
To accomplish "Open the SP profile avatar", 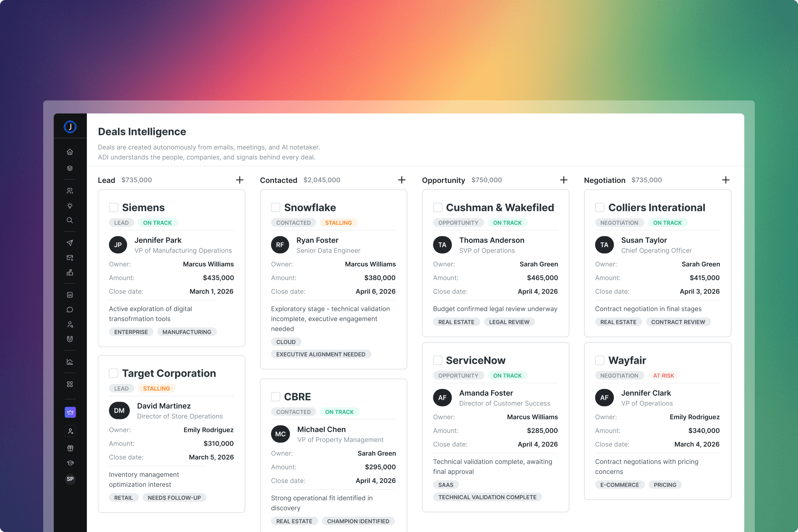I will [70, 479].
